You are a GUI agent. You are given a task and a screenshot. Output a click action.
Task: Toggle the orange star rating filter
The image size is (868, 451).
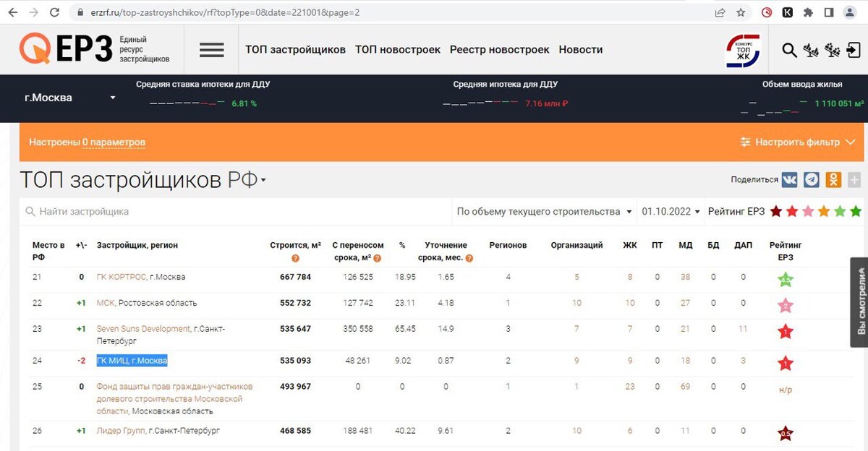tap(823, 211)
